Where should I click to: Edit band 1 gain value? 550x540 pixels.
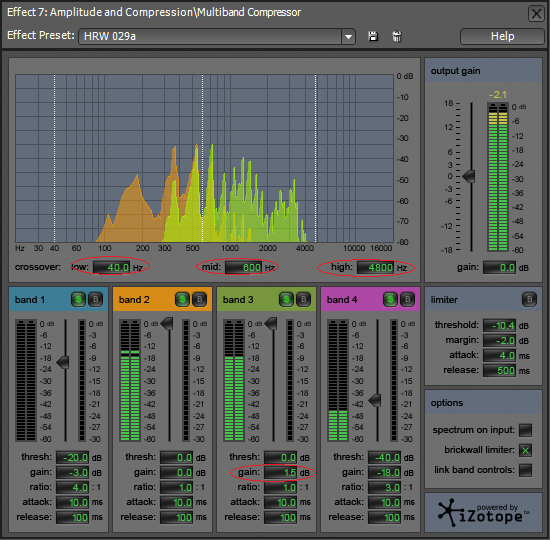(x=73, y=472)
